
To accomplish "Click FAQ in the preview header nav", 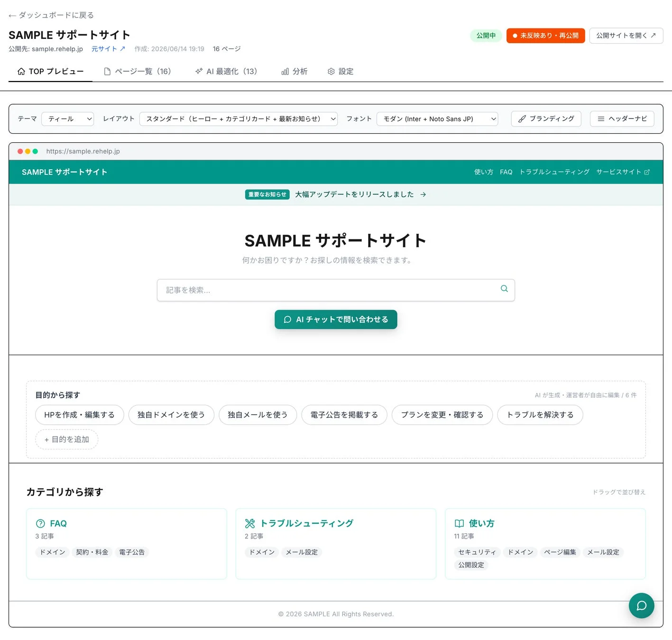I will (506, 172).
